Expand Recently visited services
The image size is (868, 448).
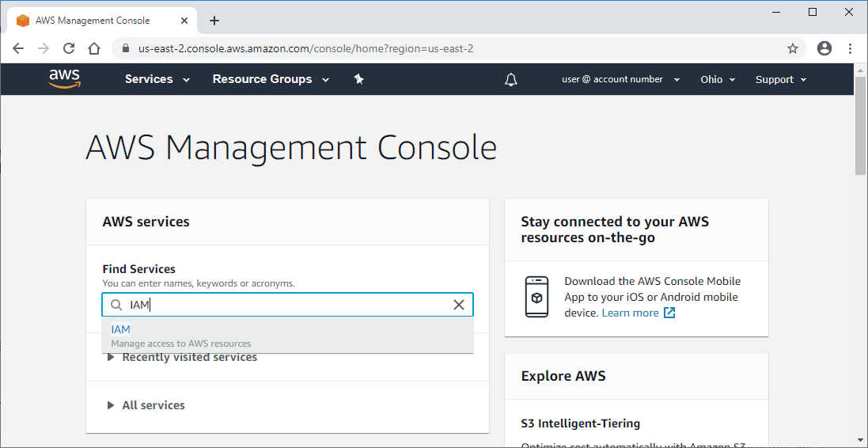pyautogui.click(x=182, y=357)
